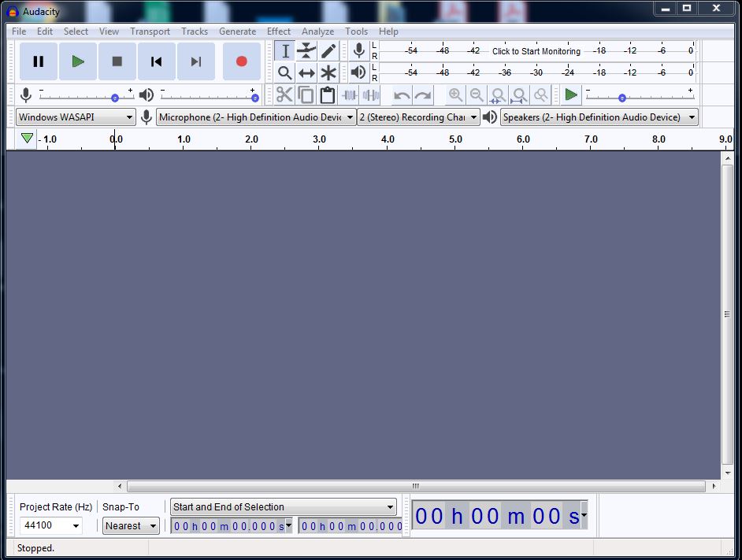
Task: Open the View menu
Action: tap(109, 32)
